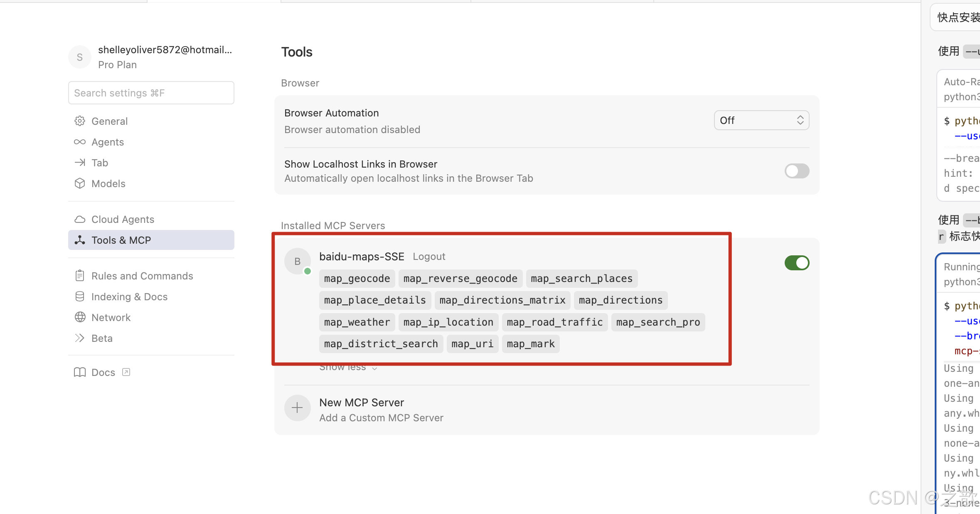Click the Agents infinity icon
This screenshot has width=980, height=514.
80,142
